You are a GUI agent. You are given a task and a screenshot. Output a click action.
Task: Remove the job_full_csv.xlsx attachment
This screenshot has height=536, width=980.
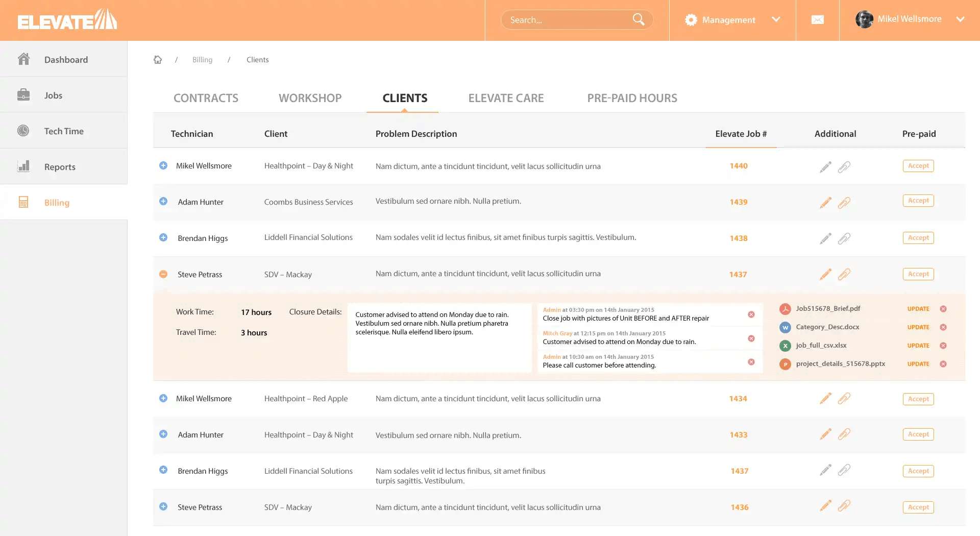pos(943,346)
